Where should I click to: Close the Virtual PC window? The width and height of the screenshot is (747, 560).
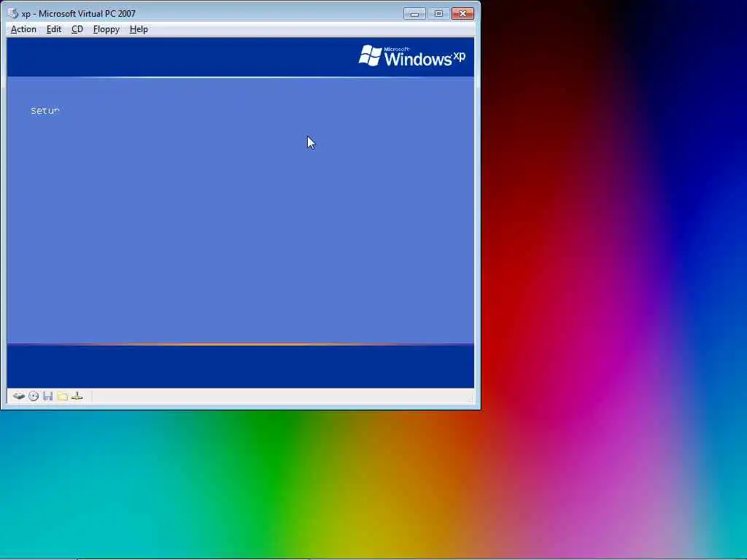(462, 14)
